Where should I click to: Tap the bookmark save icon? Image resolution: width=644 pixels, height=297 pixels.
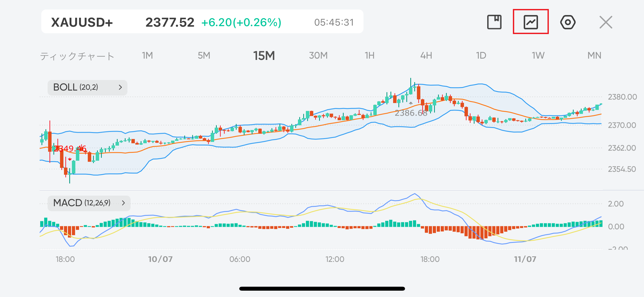[x=494, y=22]
